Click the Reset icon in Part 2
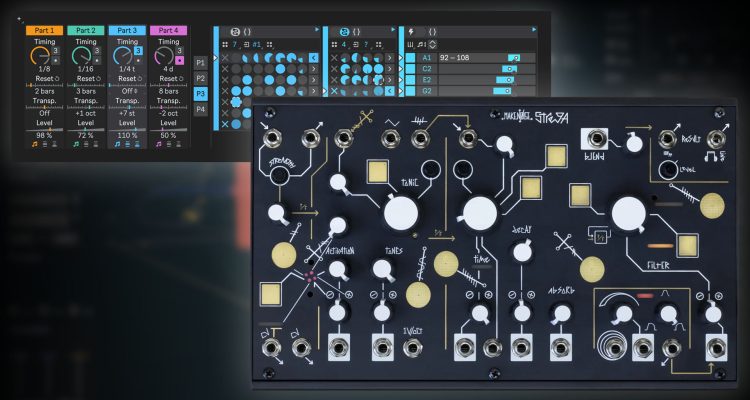Viewport: 750px width, 400px height. tap(99, 78)
